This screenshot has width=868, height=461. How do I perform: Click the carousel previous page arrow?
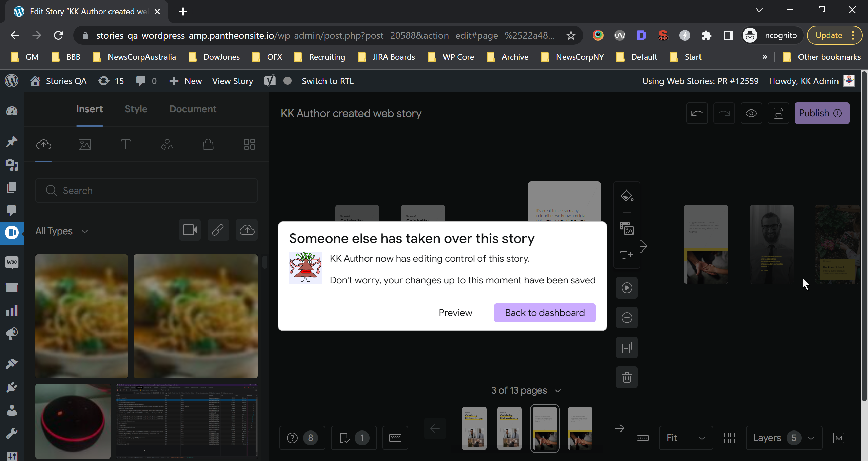pyautogui.click(x=435, y=428)
